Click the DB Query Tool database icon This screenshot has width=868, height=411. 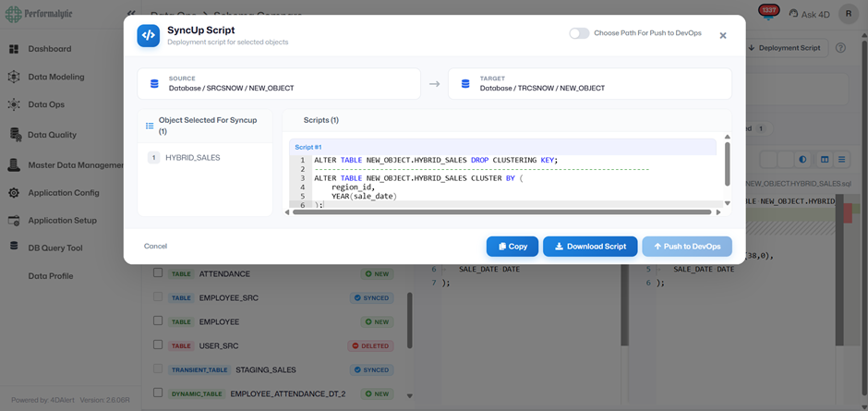tap(15, 247)
